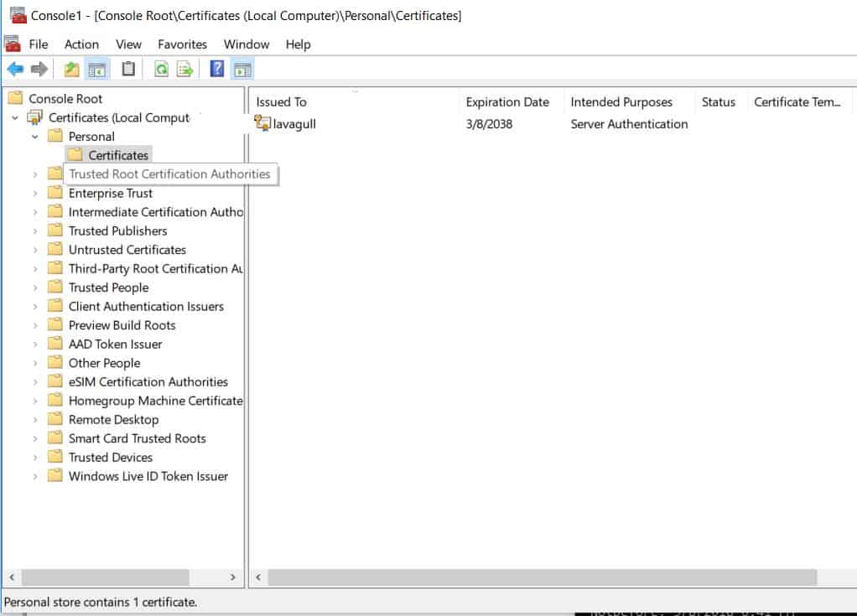Click the Trusted Devices folder icon
The image size is (857, 616).
coord(55,457)
